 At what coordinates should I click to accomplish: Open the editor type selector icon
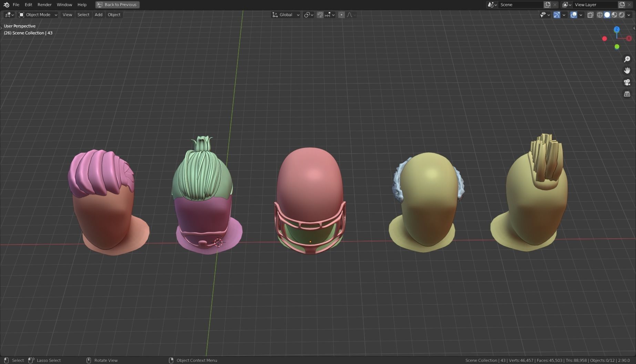tap(9, 15)
